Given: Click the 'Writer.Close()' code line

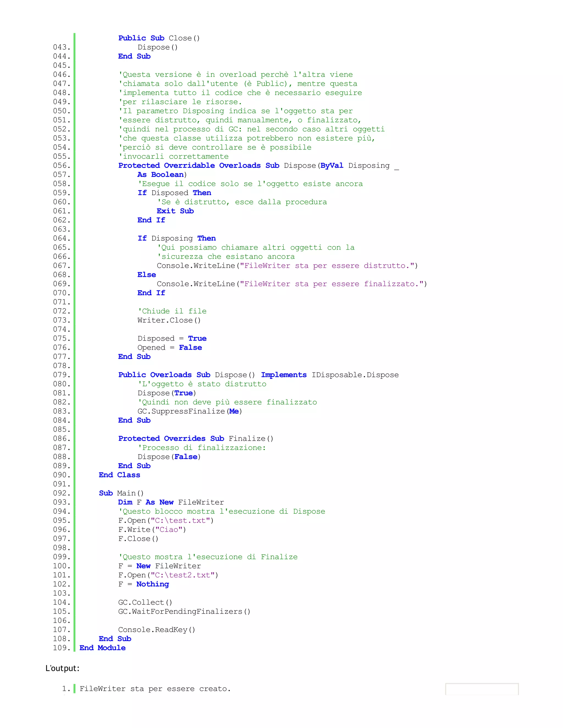Looking at the screenshot, I should [x=169, y=320].
